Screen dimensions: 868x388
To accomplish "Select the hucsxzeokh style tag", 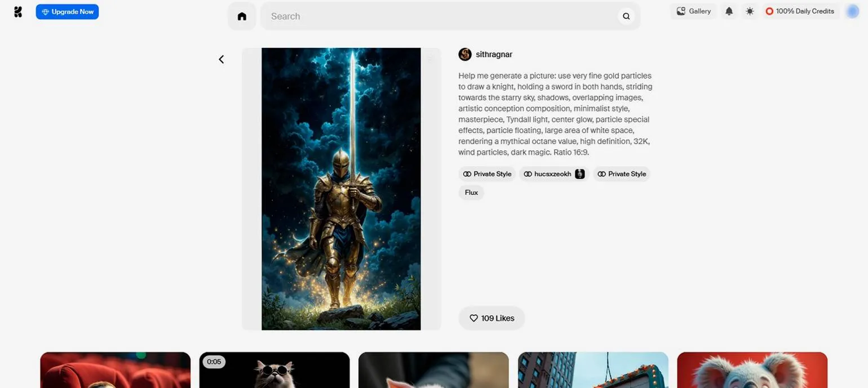I will 553,174.
